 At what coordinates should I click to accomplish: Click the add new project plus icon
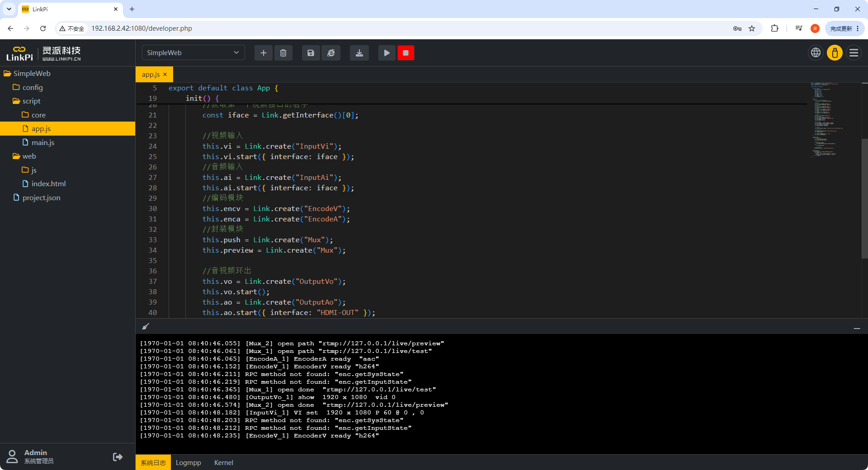pyautogui.click(x=264, y=53)
